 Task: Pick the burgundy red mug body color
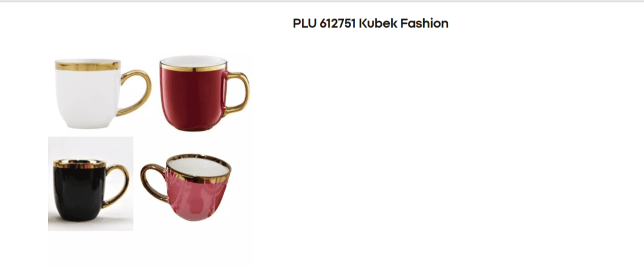pyautogui.click(x=192, y=99)
